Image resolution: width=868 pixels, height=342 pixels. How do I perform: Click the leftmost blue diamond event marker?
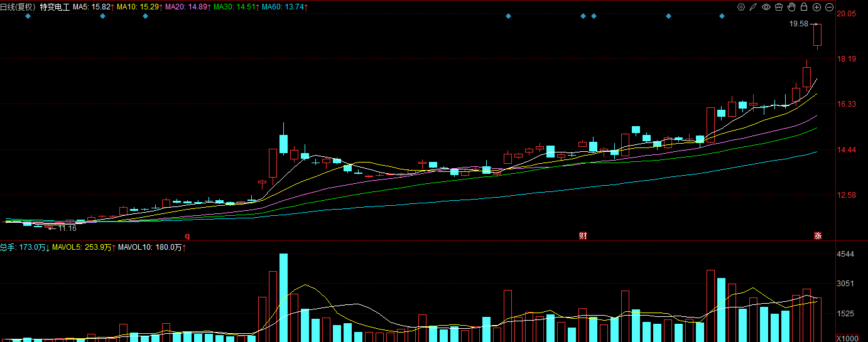pos(28,16)
